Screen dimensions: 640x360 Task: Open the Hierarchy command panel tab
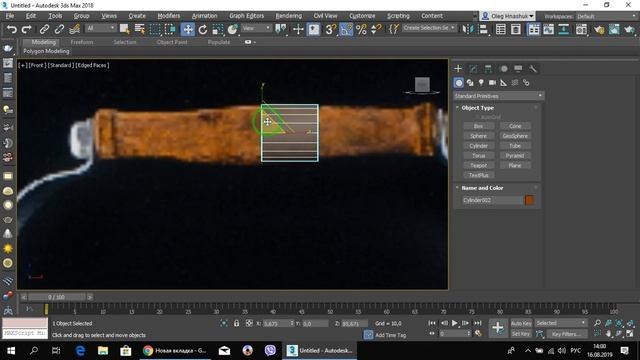coord(488,69)
